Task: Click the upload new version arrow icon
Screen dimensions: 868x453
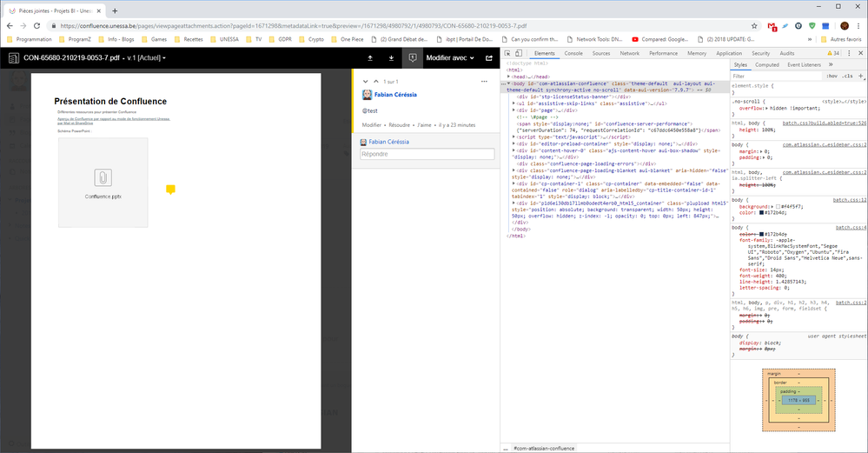Action: (x=370, y=57)
